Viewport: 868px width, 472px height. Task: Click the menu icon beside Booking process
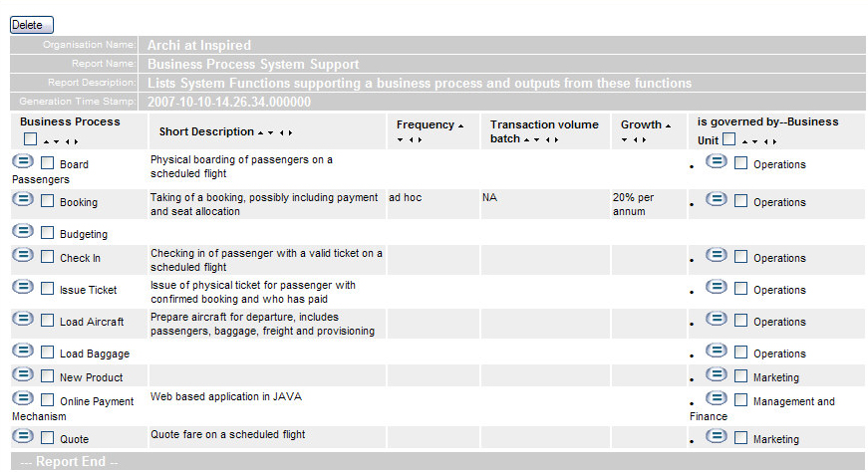pos(22,200)
